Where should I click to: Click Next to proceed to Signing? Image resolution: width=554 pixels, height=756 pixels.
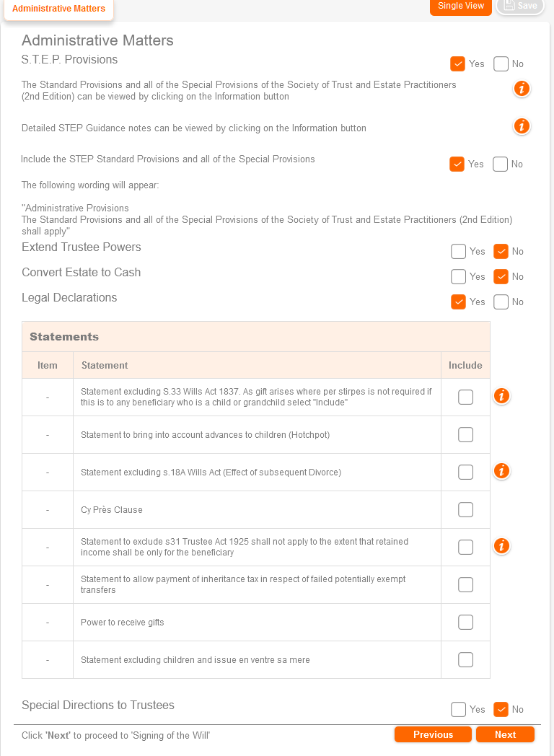click(x=505, y=734)
